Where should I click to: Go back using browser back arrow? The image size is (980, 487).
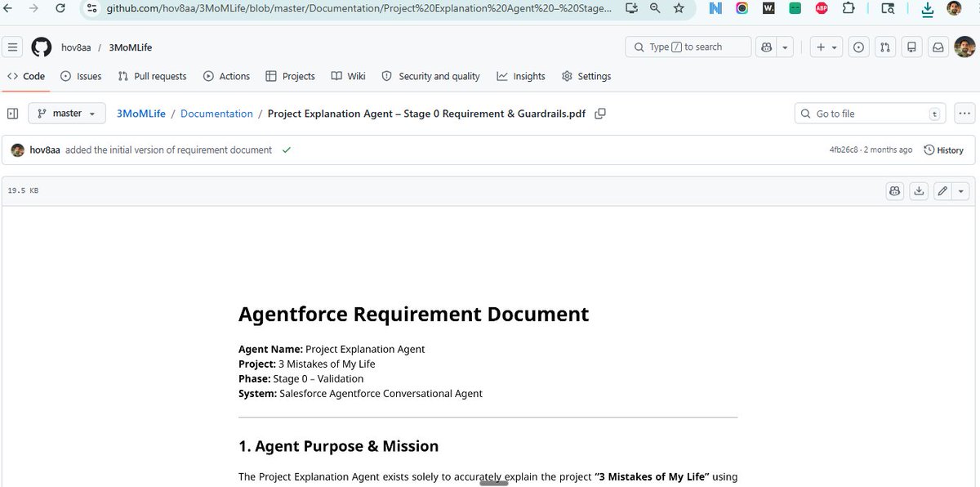[x=9, y=8]
